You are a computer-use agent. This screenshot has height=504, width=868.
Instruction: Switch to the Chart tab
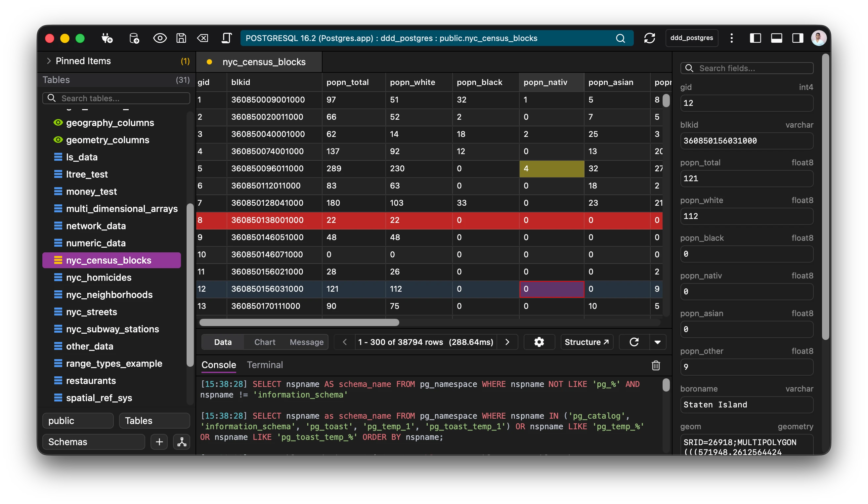click(x=265, y=342)
